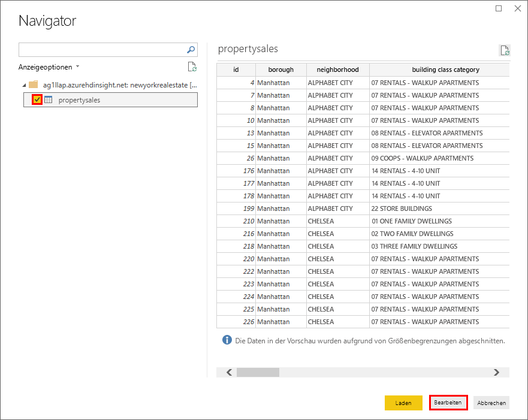Click the Laden button
The height and width of the screenshot is (420, 528).
click(x=403, y=403)
